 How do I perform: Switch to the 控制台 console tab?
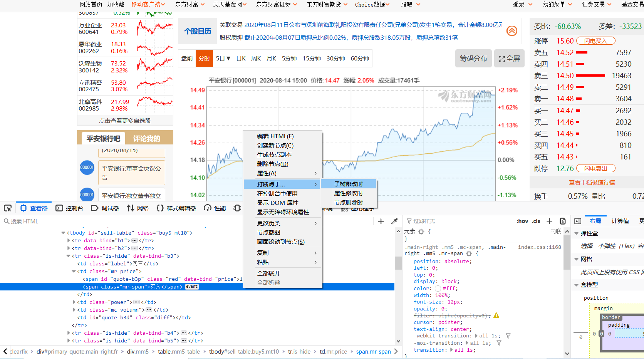[69, 208]
